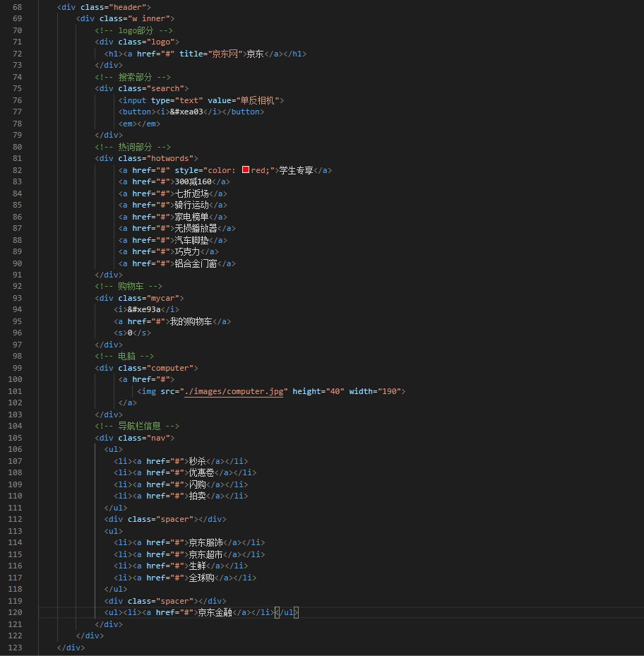
Task: Click the text '秒杀' on line 107
Action: tap(197, 461)
